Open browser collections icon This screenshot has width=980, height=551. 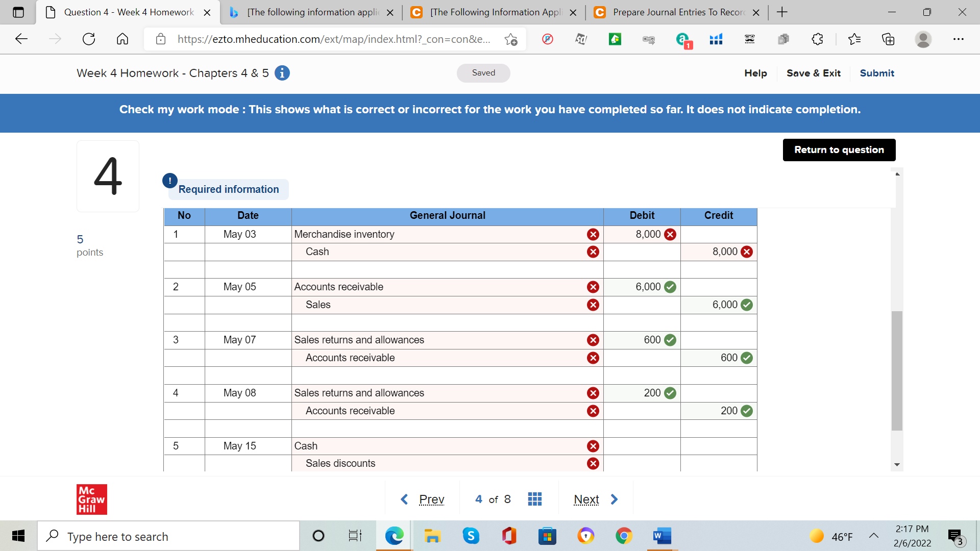888,39
